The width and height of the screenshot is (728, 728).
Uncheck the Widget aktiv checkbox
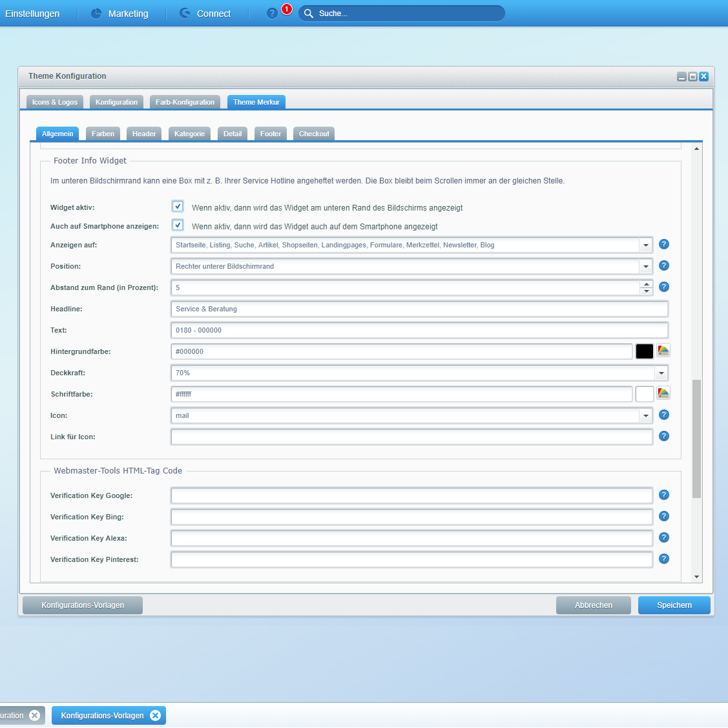coord(178,207)
